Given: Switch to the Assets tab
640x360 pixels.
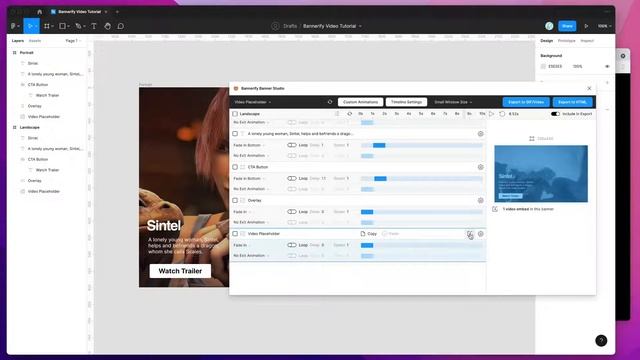Looking at the screenshot, I should click(35, 41).
